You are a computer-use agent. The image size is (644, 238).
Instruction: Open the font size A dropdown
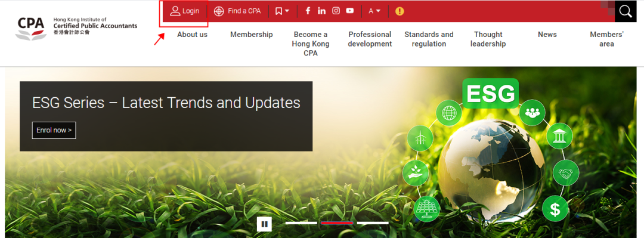click(374, 11)
